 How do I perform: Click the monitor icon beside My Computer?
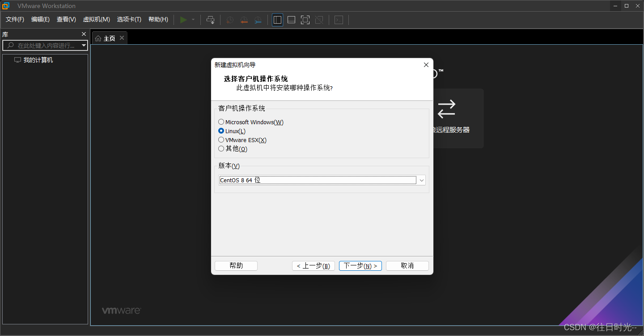pos(17,60)
